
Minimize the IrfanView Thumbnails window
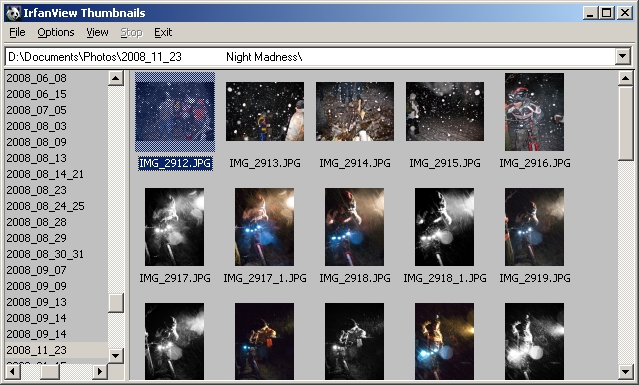tap(590, 13)
